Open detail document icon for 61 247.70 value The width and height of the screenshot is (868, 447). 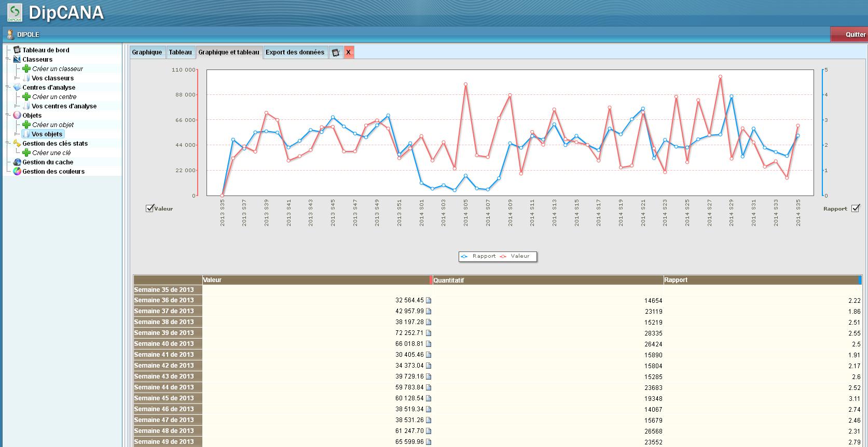[x=429, y=431]
